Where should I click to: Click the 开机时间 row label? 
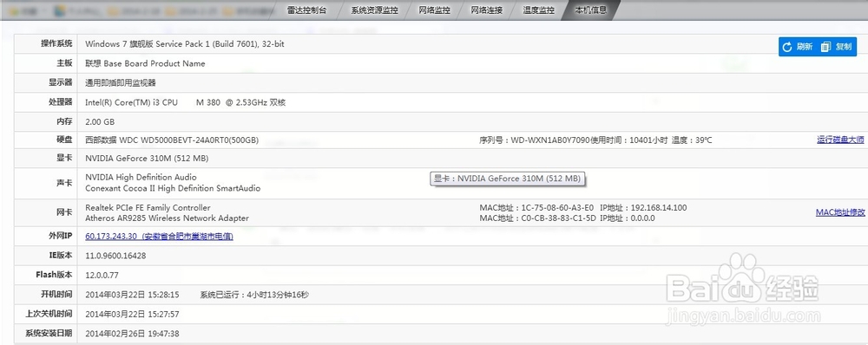[56, 294]
